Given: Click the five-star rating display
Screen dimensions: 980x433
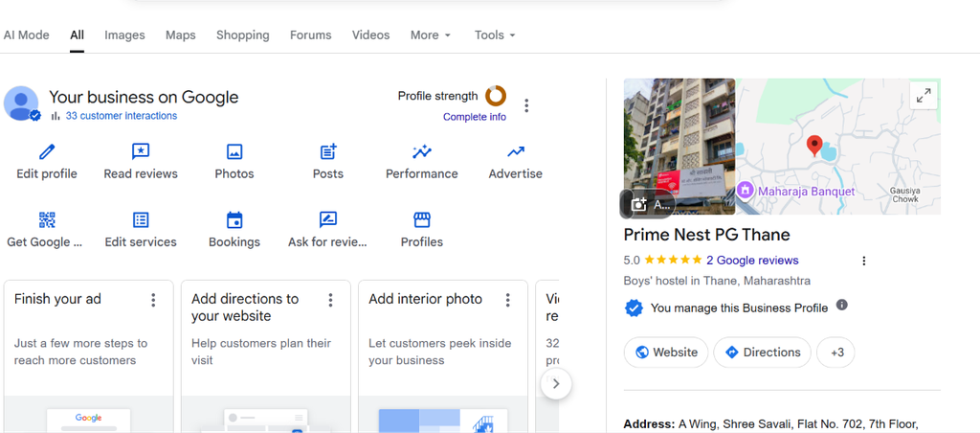Looking at the screenshot, I should coord(673,260).
